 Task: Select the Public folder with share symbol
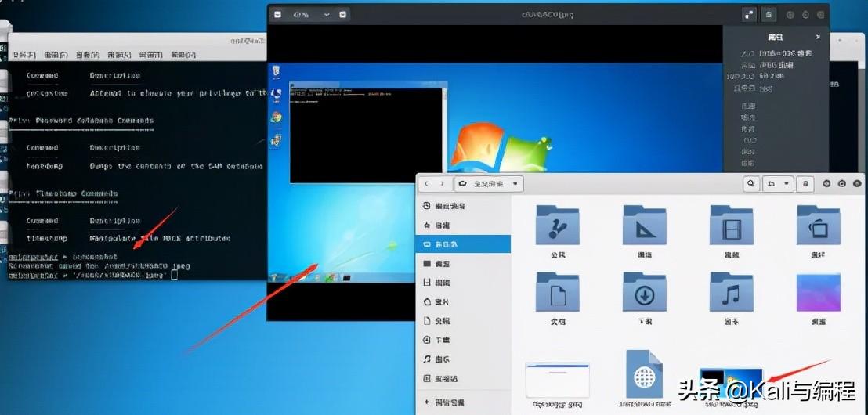(558, 231)
